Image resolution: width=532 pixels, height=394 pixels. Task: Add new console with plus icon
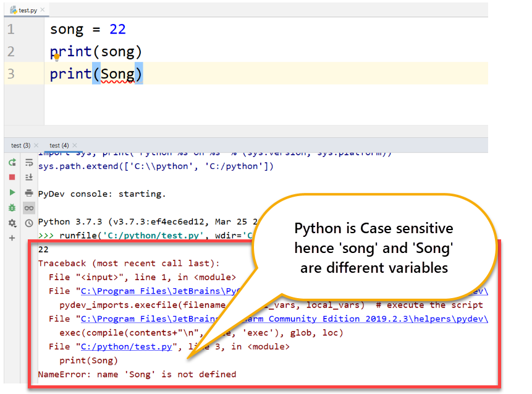12,238
